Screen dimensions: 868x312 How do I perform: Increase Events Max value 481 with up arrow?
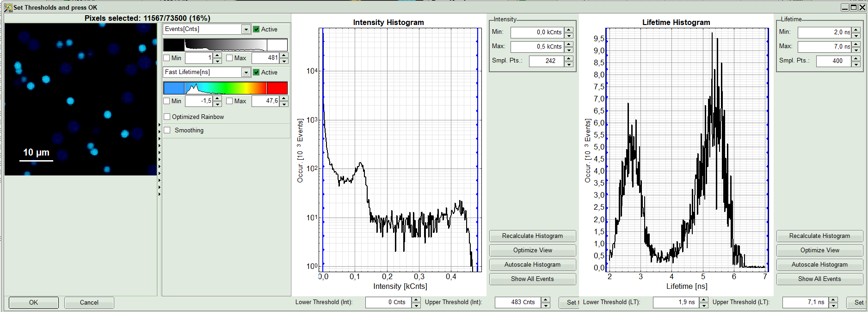pos(284,56)
